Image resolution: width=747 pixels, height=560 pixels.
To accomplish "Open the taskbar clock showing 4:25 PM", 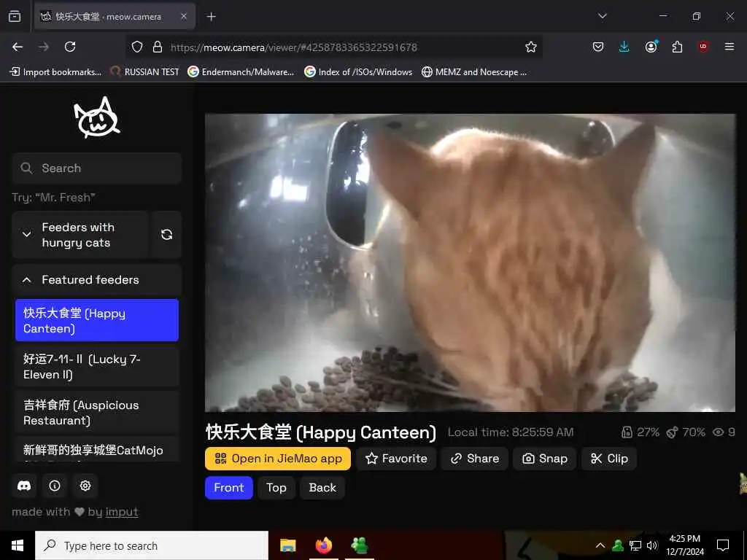I will click(x=685, y=545).
